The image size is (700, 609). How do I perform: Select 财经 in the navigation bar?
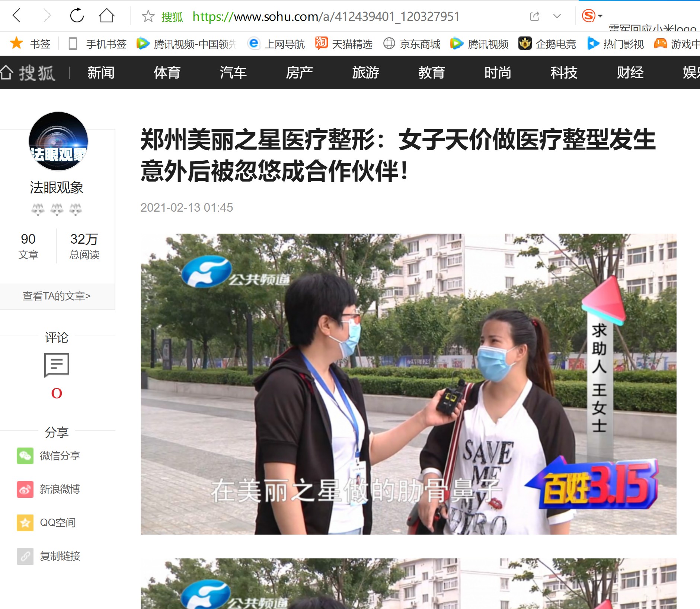click(x=630, y=73)
